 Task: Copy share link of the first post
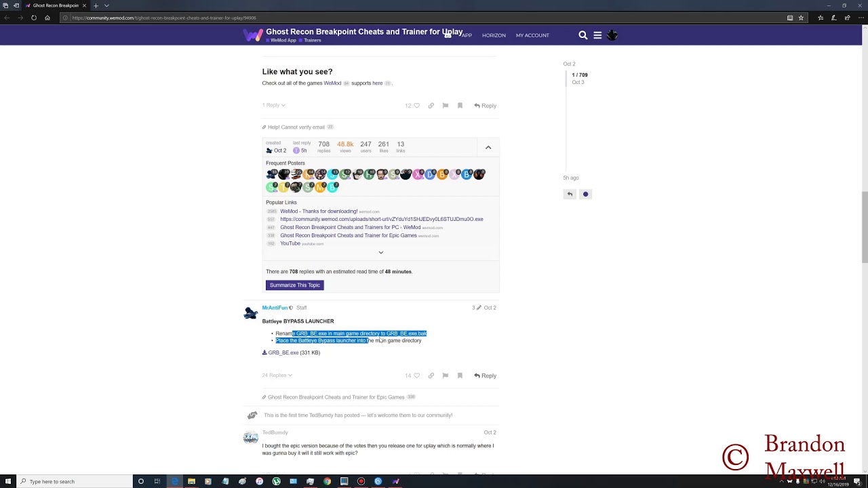[x=431, y=106]
